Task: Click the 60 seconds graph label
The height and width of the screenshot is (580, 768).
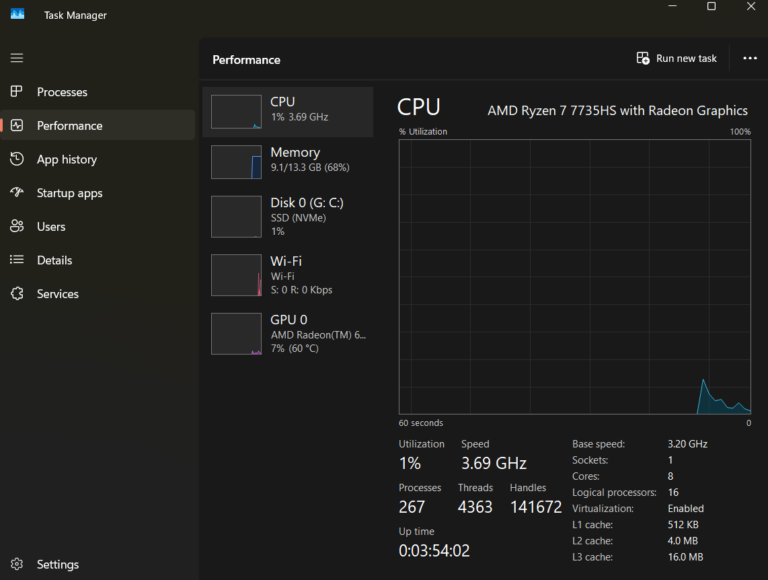Action: (421, 423)
